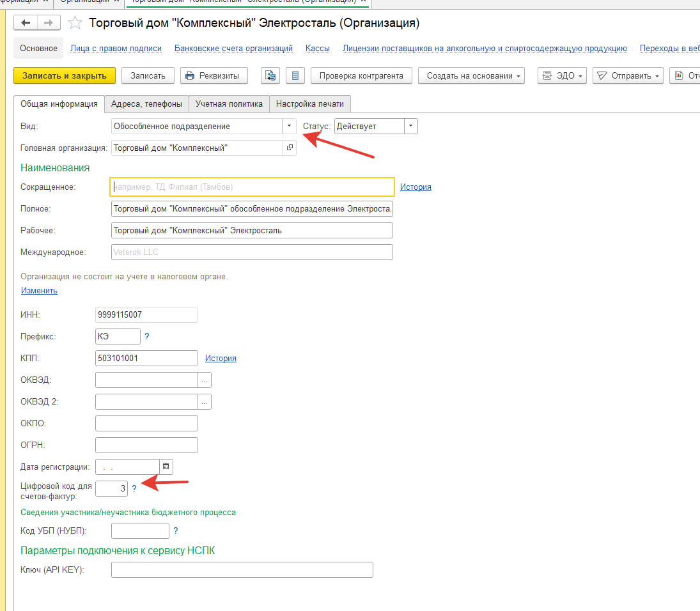This screenshot has width=700, height=611.
Task: Focus the ОКВЭД text field
Action: point(146,380)
